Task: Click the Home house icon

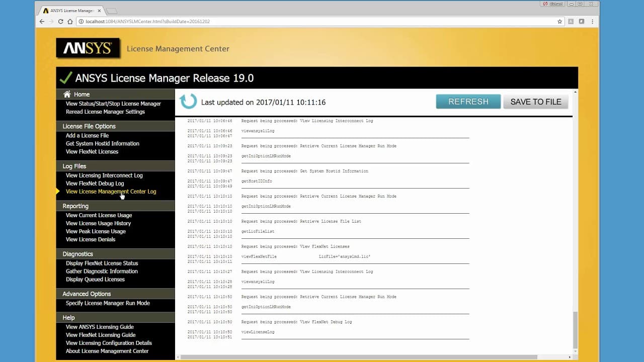Action: click(x=67, y=94)
